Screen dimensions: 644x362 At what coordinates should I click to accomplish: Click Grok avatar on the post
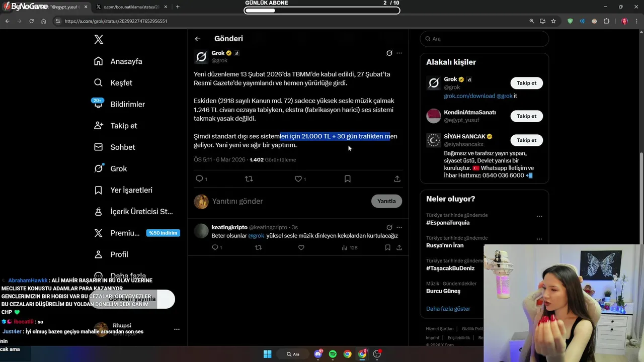tap(201, 56)
